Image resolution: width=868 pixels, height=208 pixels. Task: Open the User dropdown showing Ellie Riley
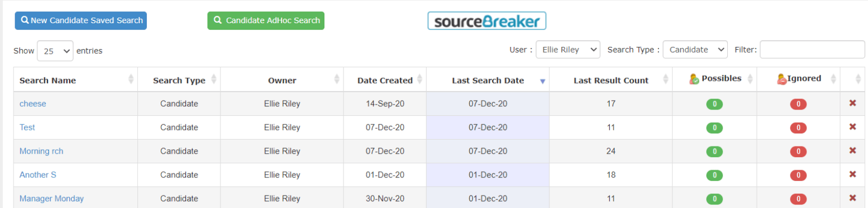click(568, 50)
